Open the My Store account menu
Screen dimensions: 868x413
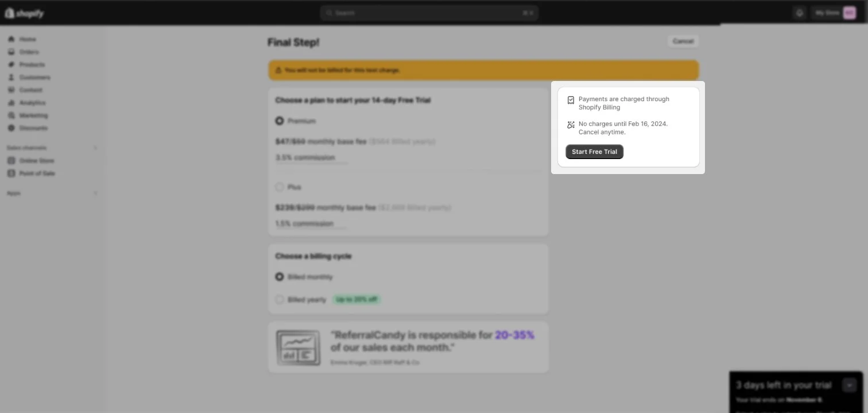coord(834,13)
